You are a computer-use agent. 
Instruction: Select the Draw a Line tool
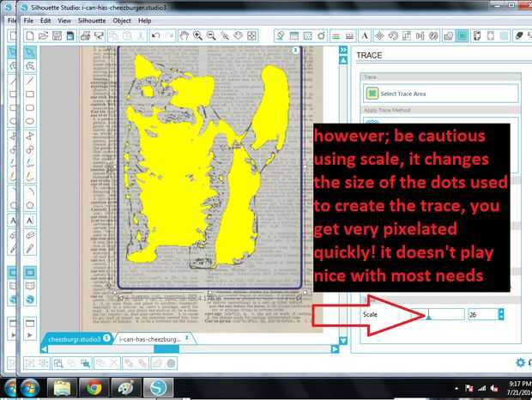click(30, 81)
